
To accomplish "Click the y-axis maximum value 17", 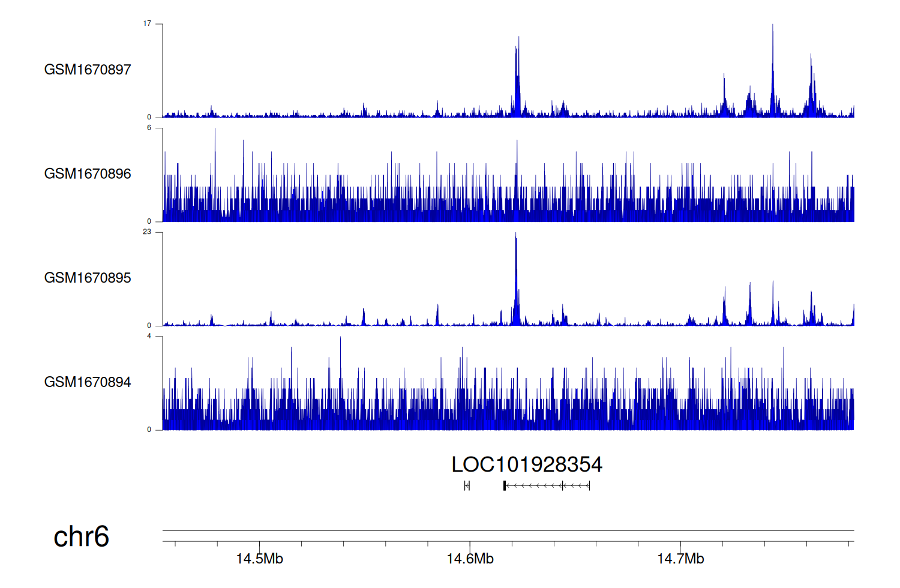I will (x=147, y=23).
